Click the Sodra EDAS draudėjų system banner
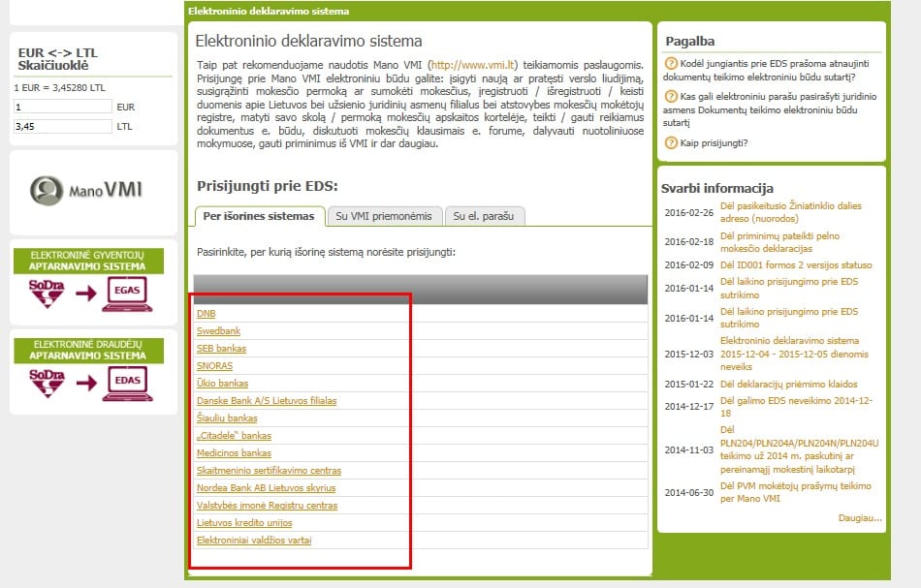The image size is (921, 588). [x=88, y=370]
